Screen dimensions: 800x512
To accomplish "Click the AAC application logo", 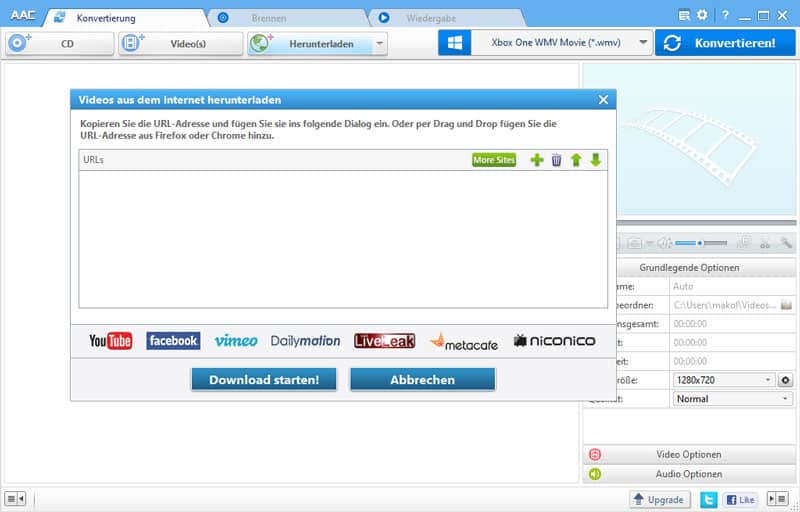I will [x=23, y=15].
